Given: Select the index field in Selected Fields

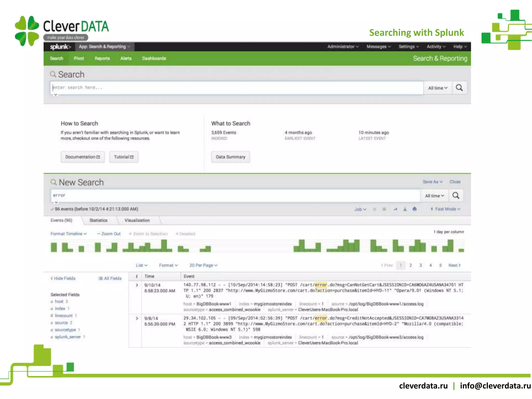Looking at the screenshot, I should [60, 309].
